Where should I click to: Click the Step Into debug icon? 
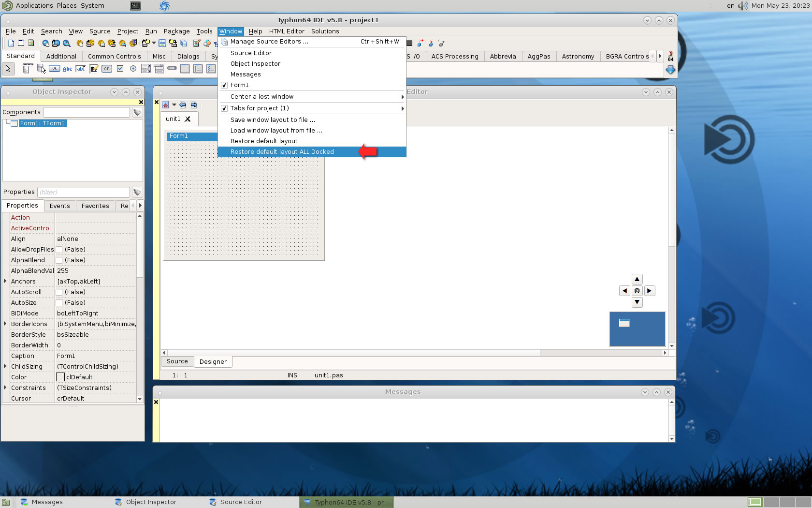tap(420, 43)
